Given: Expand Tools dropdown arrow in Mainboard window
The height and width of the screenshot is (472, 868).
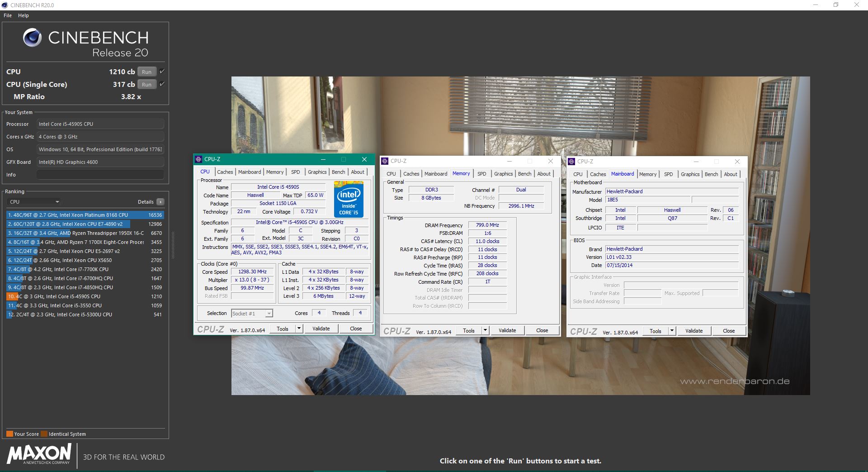Looking at the screenshot, I should click(672, 331).
